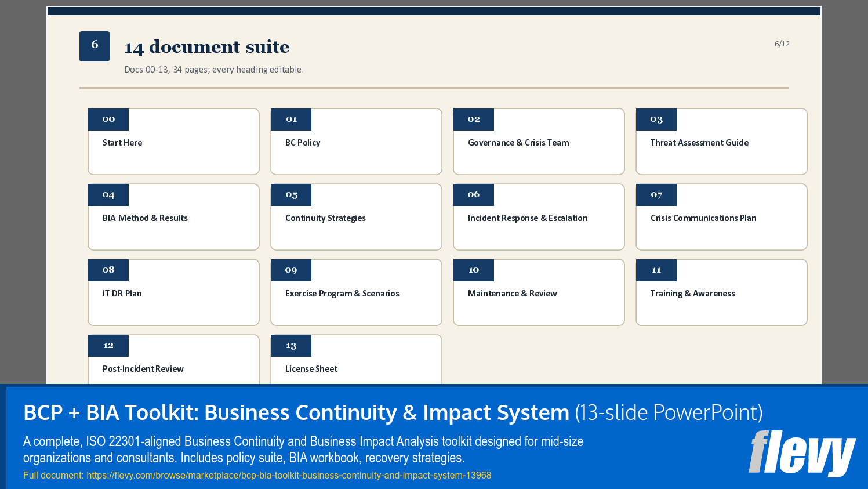Open the License Sheet card

pyautogui.click(x=356, y=359)
